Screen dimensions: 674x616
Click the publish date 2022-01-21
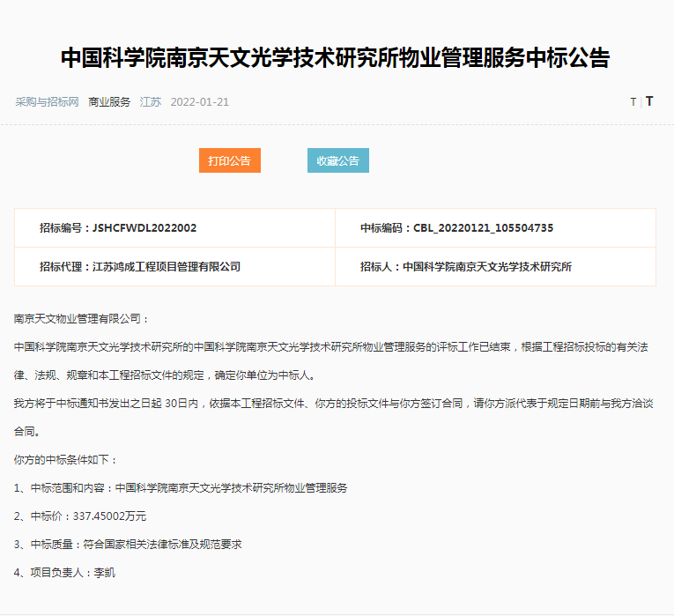coord(199,102)
